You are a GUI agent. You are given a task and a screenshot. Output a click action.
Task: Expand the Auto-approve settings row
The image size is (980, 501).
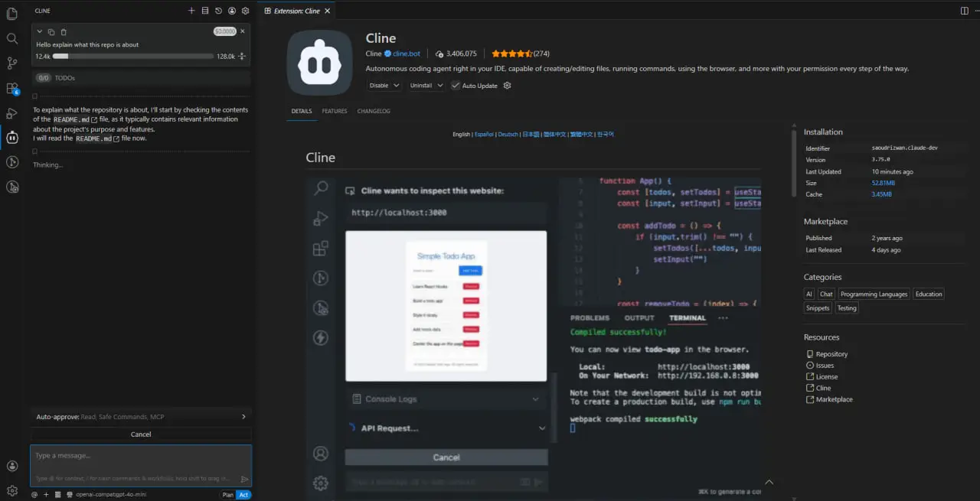(x=141, y=417)
